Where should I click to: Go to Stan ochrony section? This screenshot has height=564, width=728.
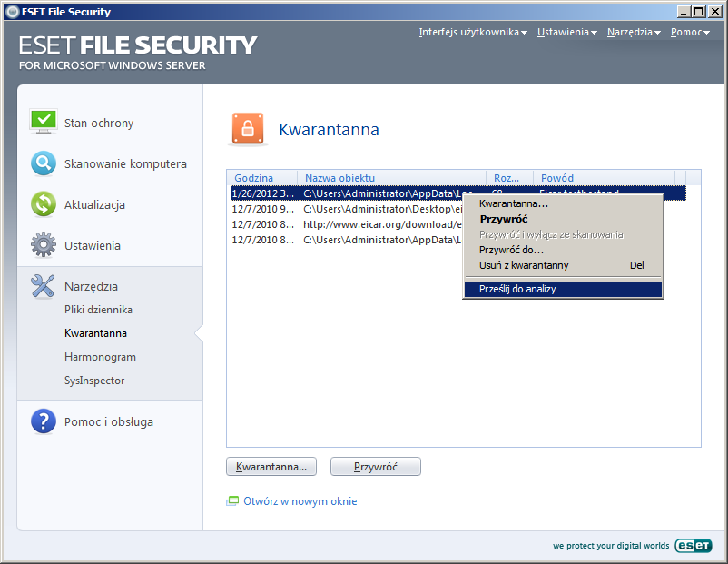click(x=99, y=123)
